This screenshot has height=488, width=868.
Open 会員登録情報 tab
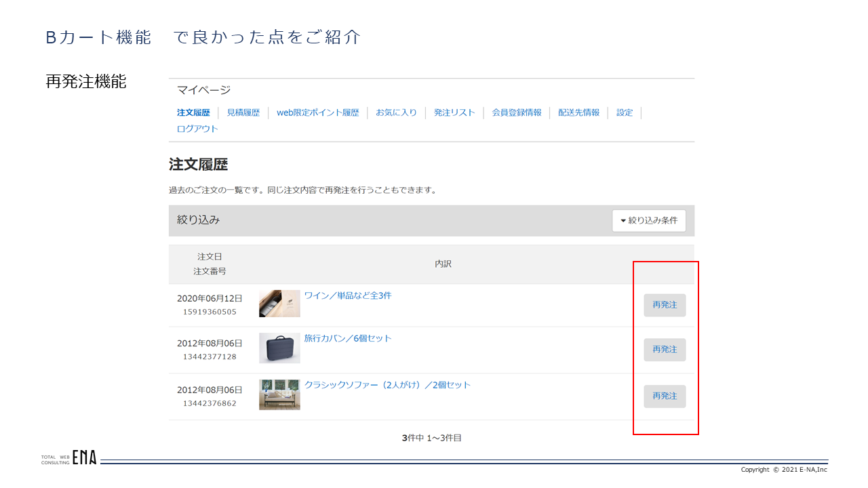(x=517, y=113)
